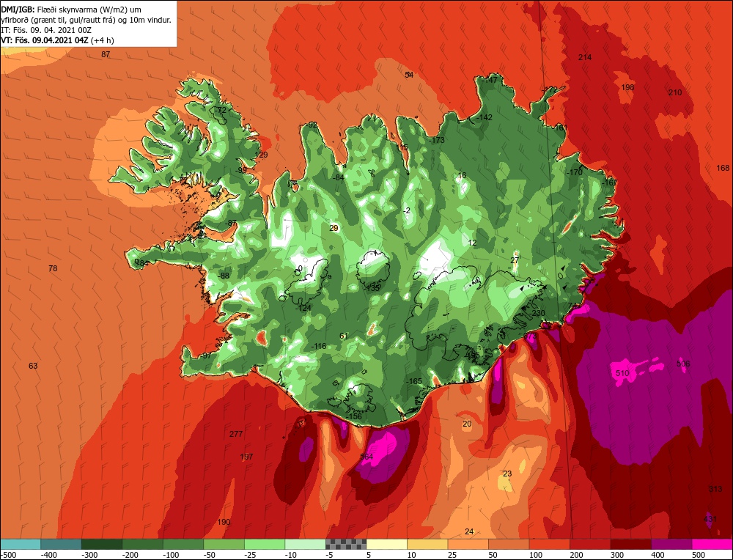
Task: Click the land value -230 in southeast Iceland
Action: click(x=537, y=313)
